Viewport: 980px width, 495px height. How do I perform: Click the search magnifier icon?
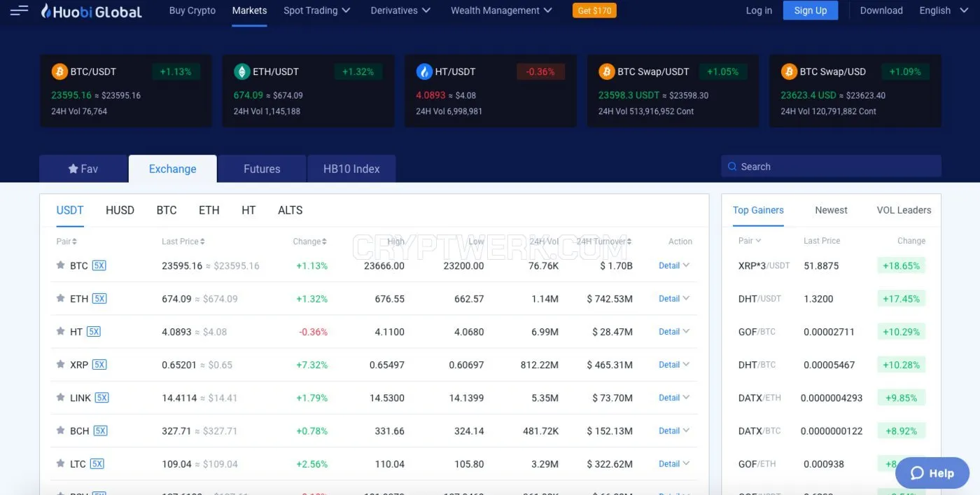[x=732, y=167]
